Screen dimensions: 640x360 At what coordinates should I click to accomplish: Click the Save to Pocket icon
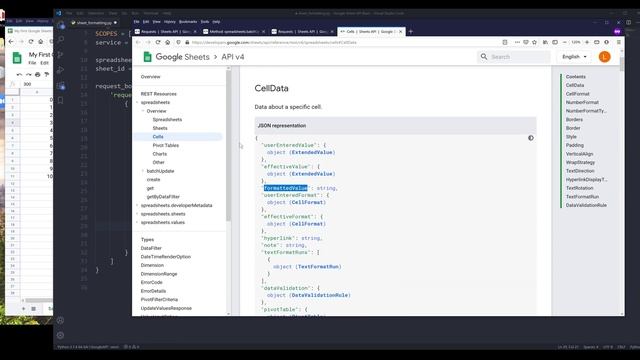click(x=526, y=42)
